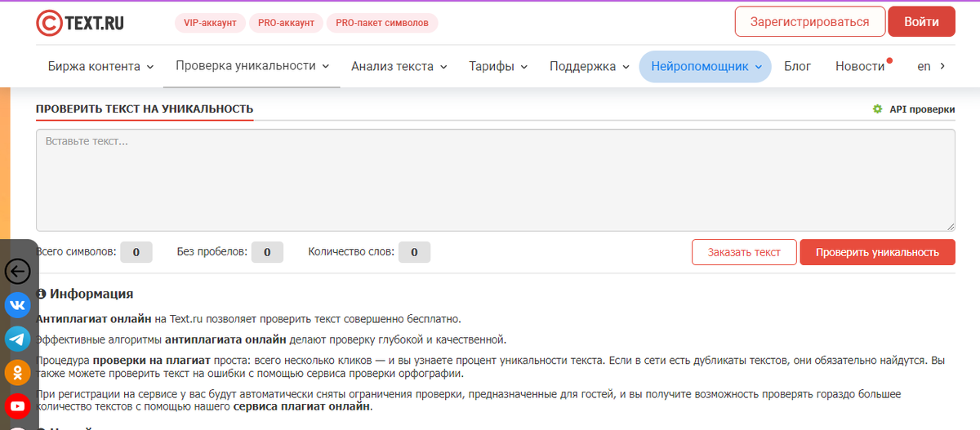The image size is (980, 430).
Task: Open the Биржа контента dropdown
Action: (x=101, y=67)
